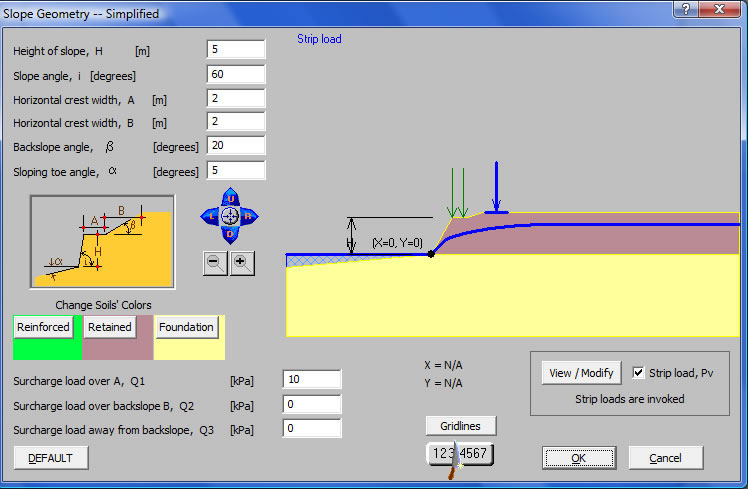This screenshot has height=489, width=748.
Task: Pan view up with U arrow
Action: click(x=230, y=197)
